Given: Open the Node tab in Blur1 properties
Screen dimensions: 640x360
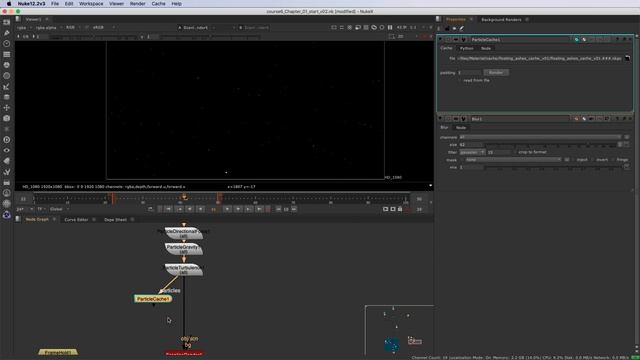Looking at the screenshot, I should click(x=461, y=127).
